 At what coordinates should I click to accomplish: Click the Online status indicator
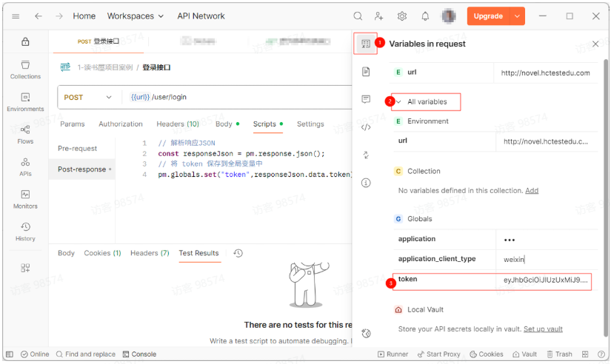(35, 354)
